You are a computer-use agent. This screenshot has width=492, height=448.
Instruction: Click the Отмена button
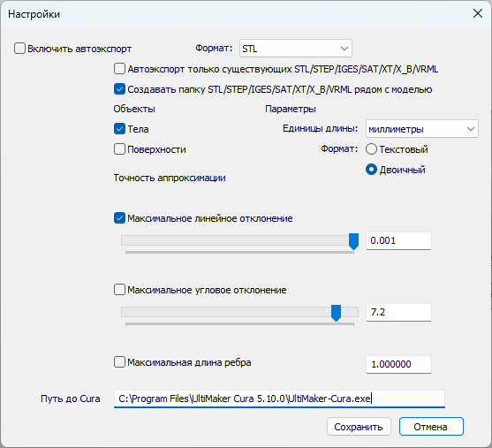click(x=431, y=427)
